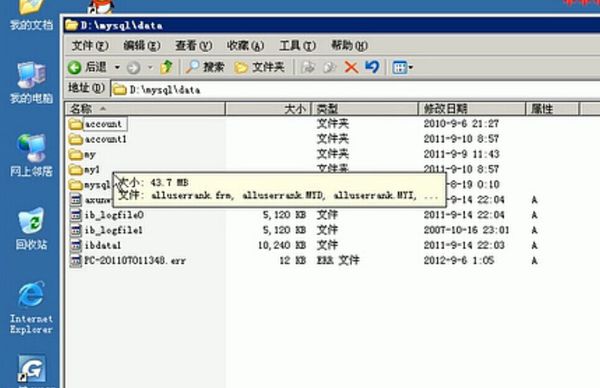Toggle the Folders pane button

click(x=259, y=67)
